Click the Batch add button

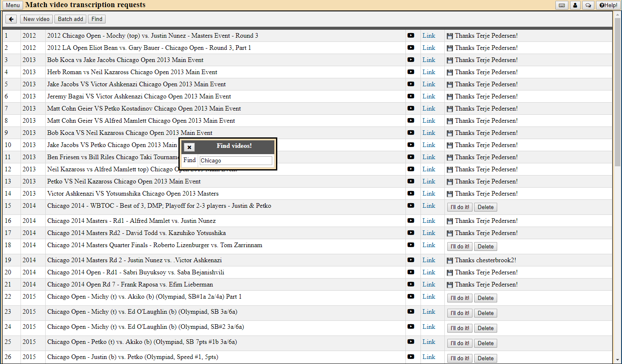[70, 19]
